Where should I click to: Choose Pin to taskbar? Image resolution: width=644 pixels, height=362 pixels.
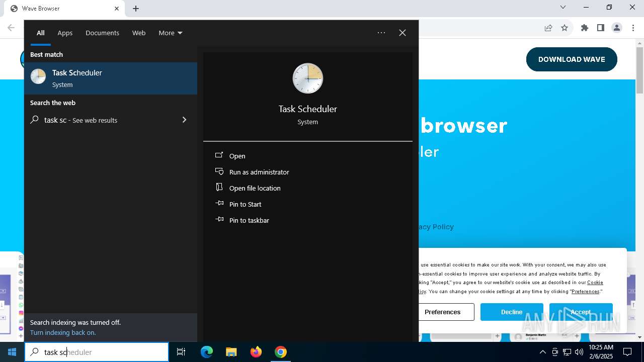click(249, 220)
